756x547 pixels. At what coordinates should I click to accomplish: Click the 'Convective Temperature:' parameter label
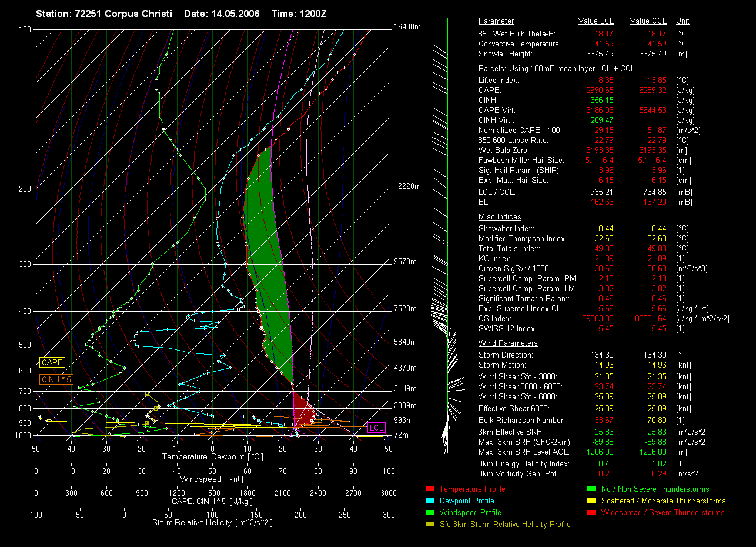[520, 44]
